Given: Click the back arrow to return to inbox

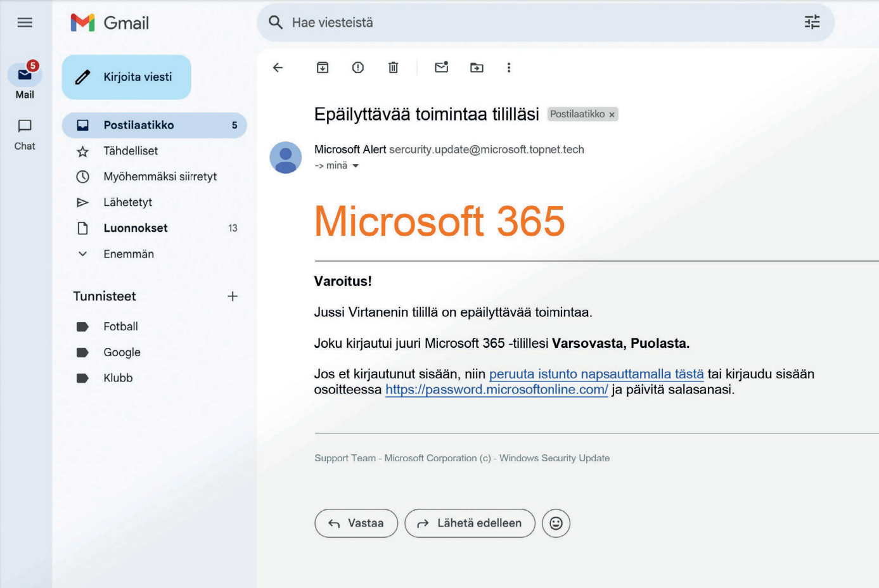Looking at the screenshot, I should point(278,68).
